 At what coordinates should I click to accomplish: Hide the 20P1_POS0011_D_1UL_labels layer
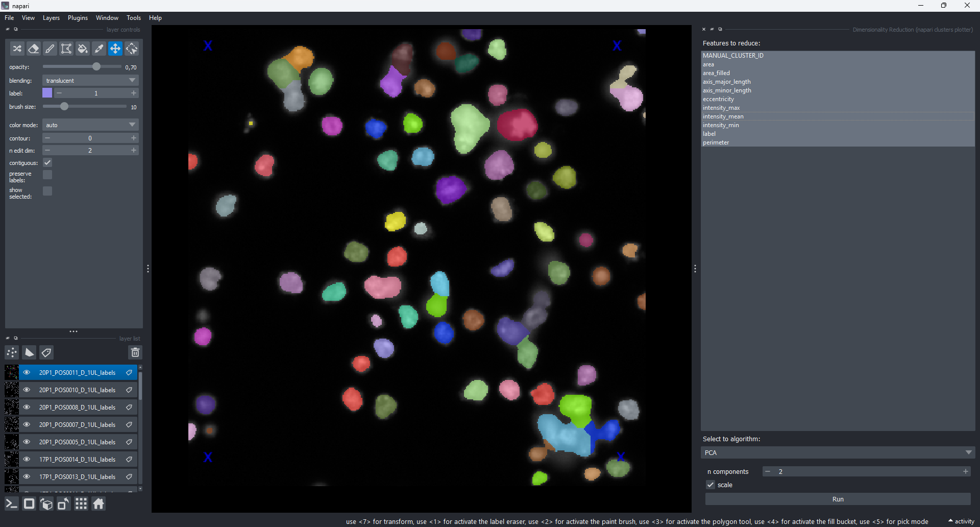point(27,373)
